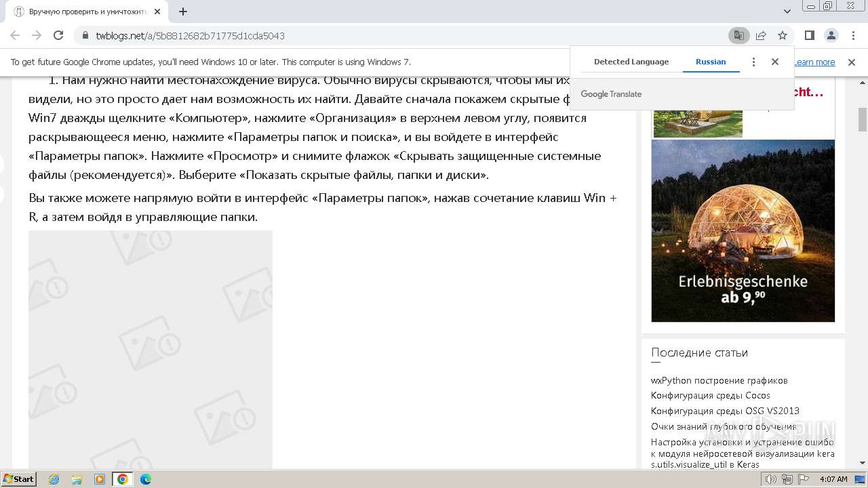
Task: Open the Windows Start menu
Action: point(19,479)
